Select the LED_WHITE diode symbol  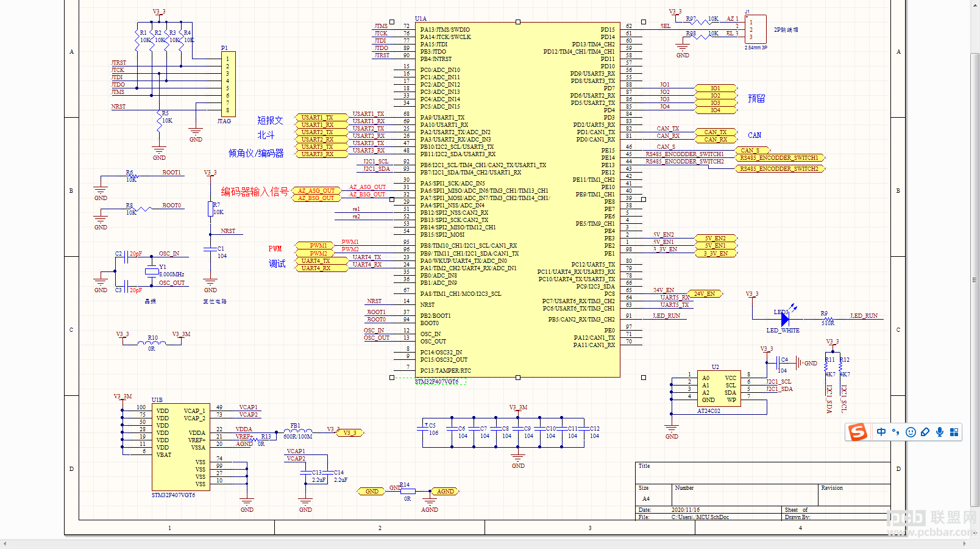pyautogui.click(x=785, y=318)
